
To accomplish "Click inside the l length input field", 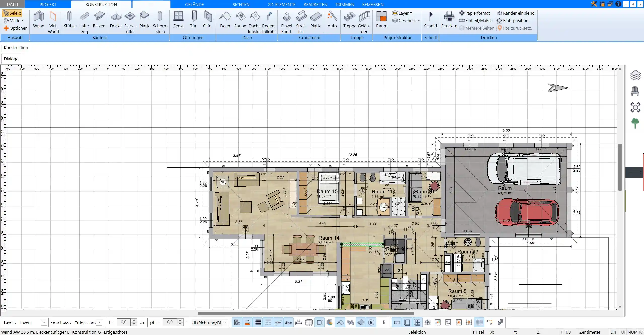I will click(124, 322).
